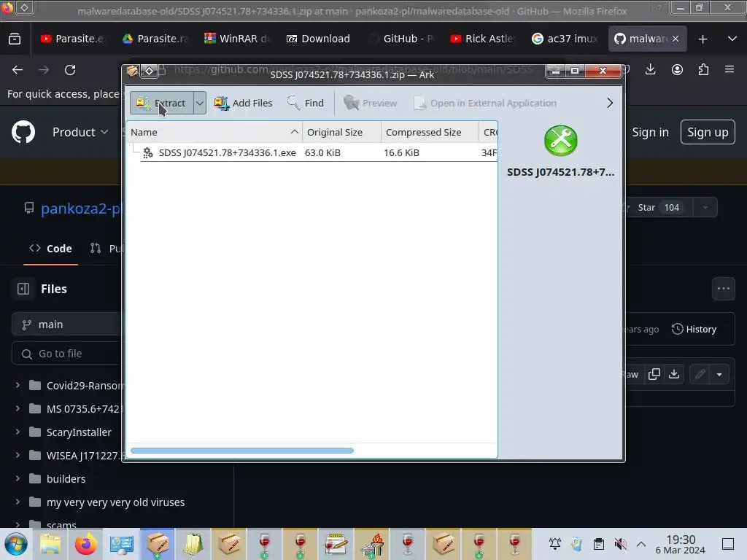
Task: Switch to the Download 7-Zip tab
Action: coord(319,39)
